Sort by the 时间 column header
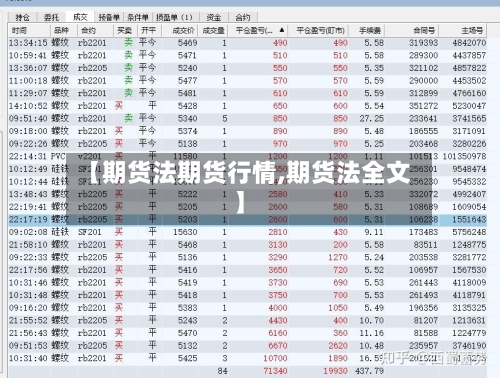 [x=29, y=31]
